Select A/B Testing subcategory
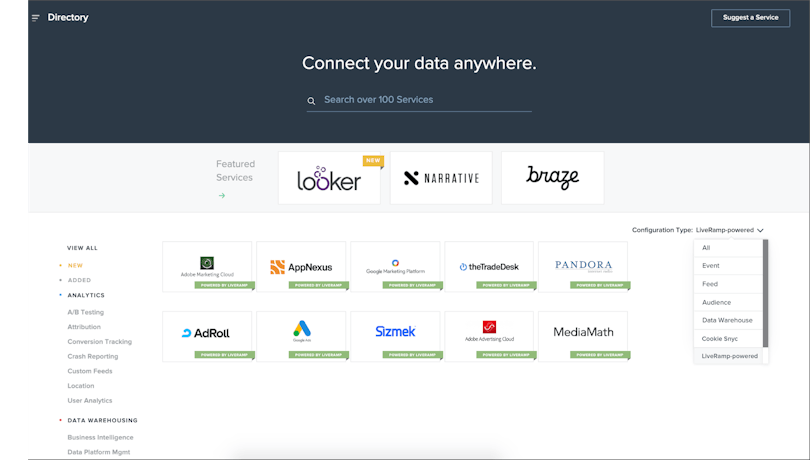 tap(86, 312)
